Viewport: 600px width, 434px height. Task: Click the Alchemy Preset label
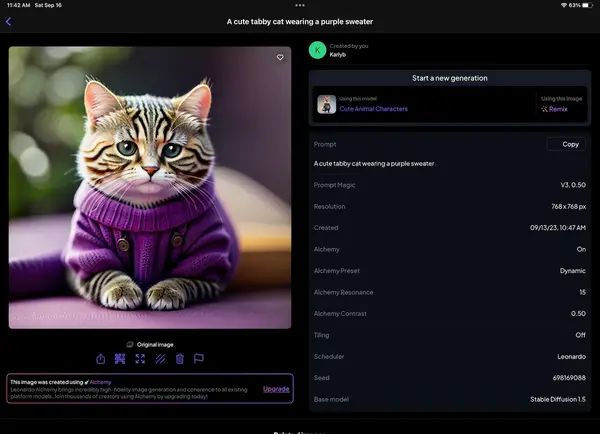[337, 271]
